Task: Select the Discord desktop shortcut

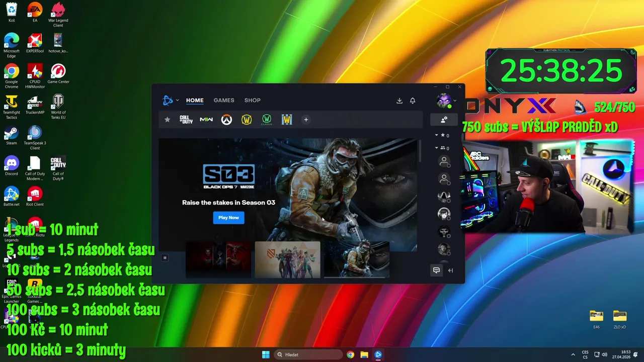Action: (12, 166)
